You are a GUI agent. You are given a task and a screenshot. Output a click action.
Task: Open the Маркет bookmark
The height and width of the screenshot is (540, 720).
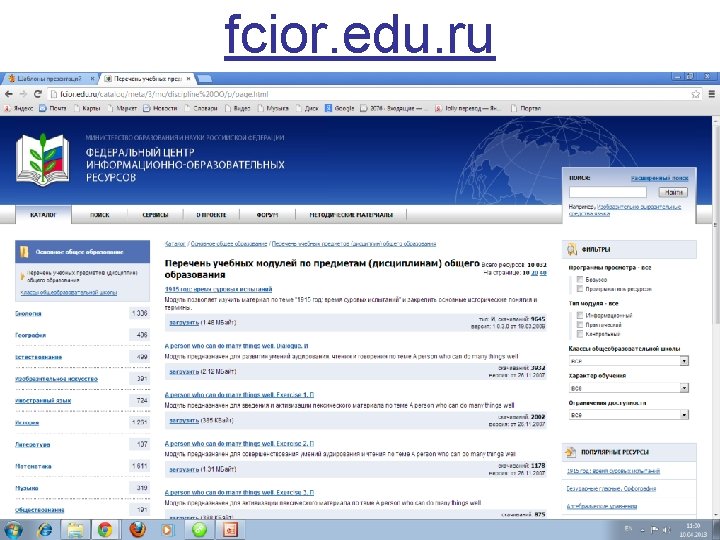122,108
